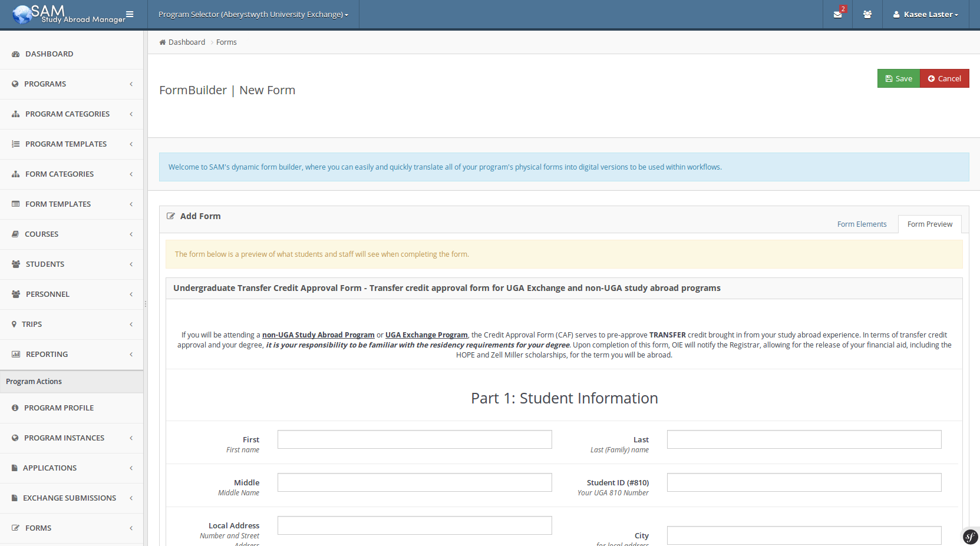Expand the Courses chevron
This screenshot has width=980, height=546.
(131, 234)
